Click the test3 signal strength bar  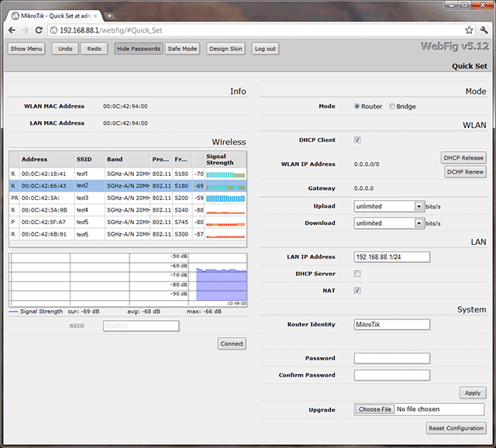[x=226, y=198]
